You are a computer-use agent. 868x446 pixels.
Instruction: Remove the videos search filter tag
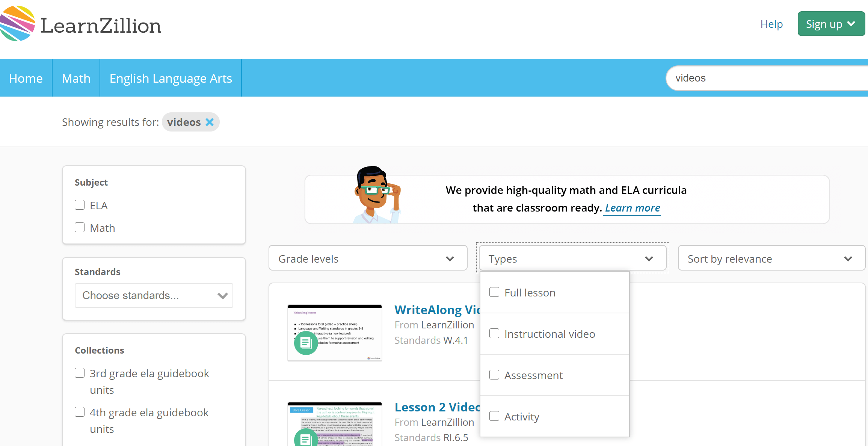[210, 122]
